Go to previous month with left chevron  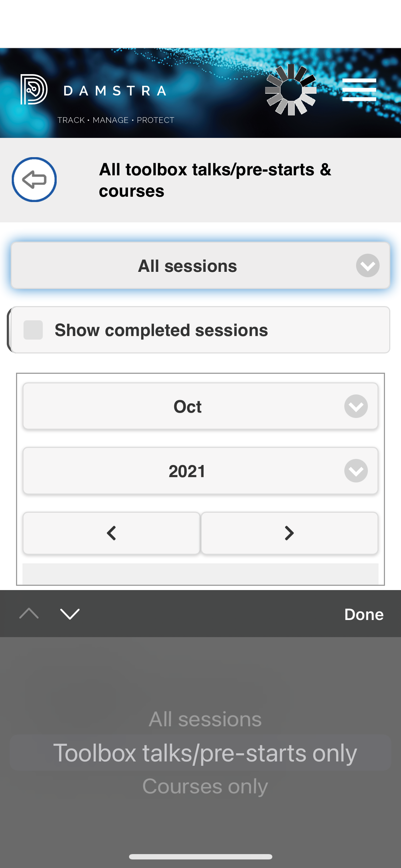111,533
